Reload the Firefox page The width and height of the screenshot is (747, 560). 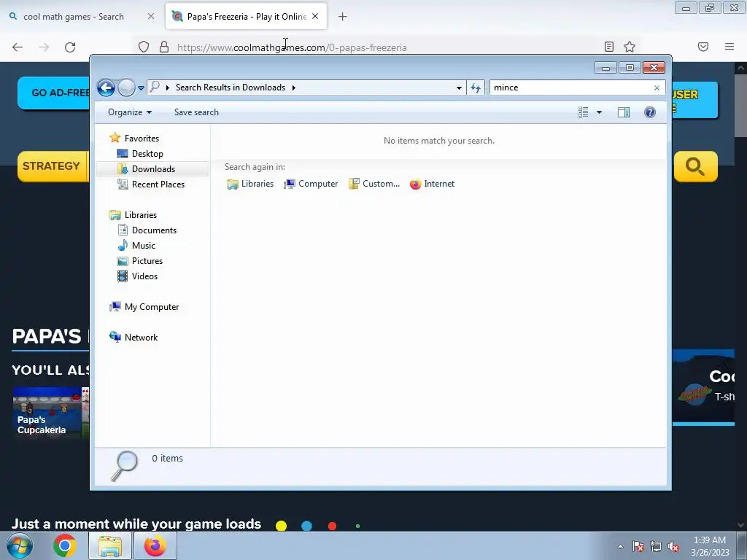[x=70, y=47]
